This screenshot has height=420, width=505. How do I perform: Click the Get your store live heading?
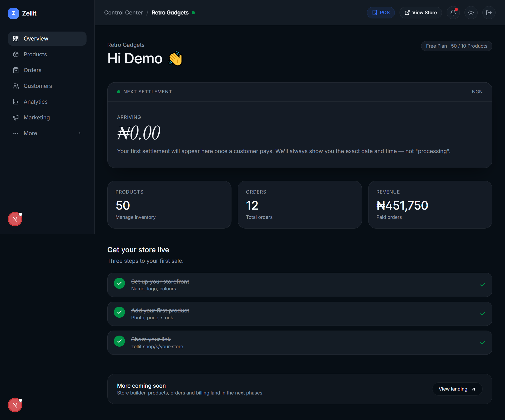coord(138,250)
